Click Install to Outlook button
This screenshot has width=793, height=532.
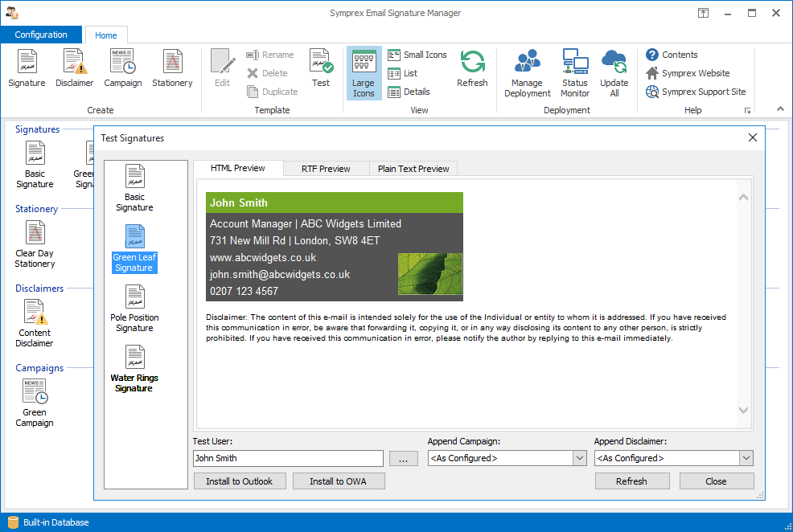point(240,481)
